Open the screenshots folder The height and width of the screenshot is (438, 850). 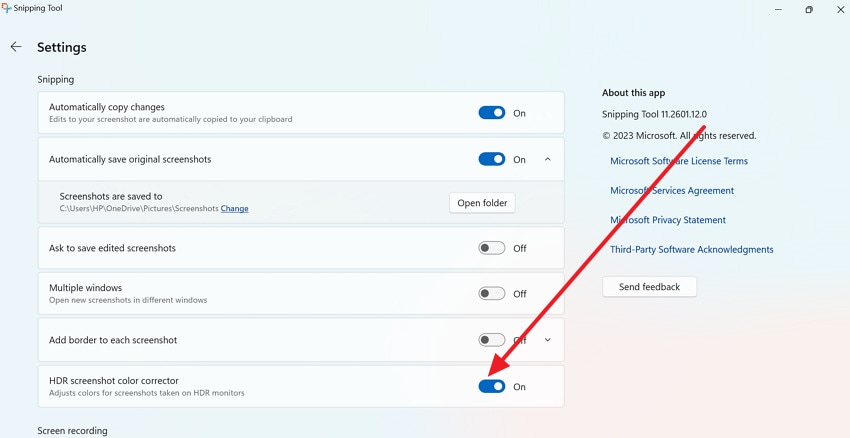click(x=482, y=203)
